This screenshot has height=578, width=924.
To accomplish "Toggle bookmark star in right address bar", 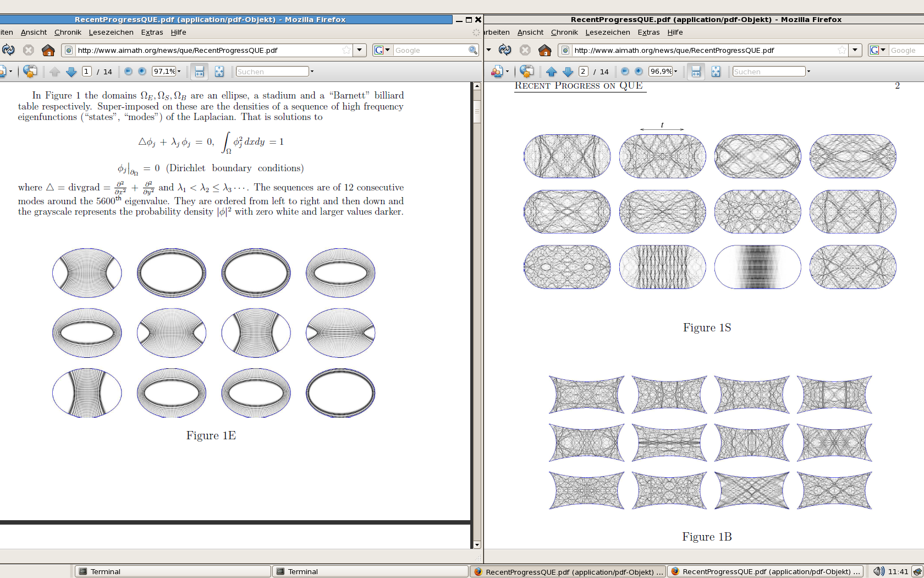I will click(842, 50).
